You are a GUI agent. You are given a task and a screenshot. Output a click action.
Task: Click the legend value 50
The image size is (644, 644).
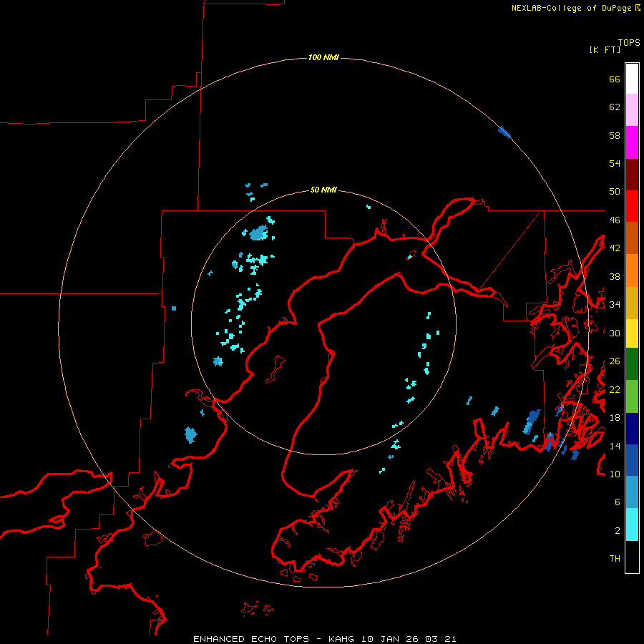point(615,192)
